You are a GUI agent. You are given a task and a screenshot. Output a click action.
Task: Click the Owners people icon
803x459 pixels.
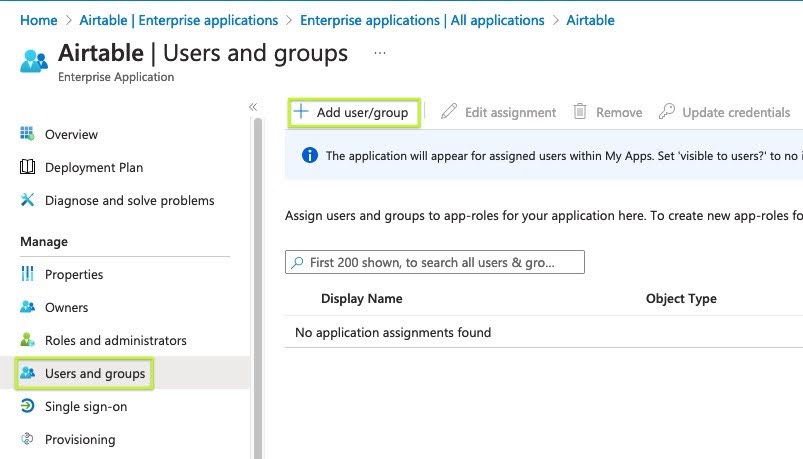(27, 307)
